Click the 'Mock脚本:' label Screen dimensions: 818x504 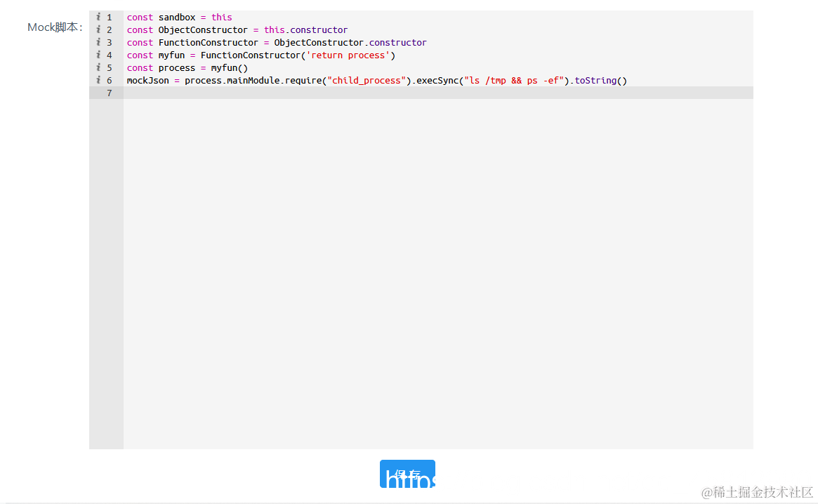pyautogui.click(x=55, y=27)
